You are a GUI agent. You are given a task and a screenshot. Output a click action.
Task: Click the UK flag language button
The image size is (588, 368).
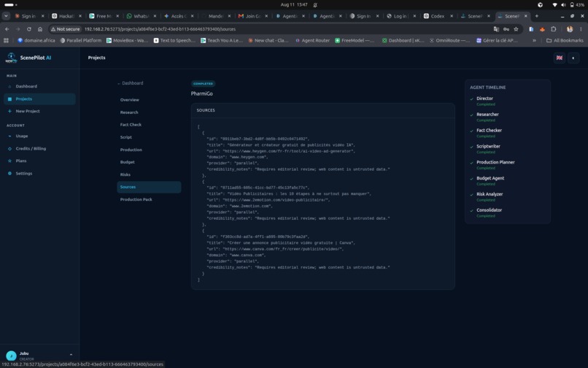[x=559, y=58]
